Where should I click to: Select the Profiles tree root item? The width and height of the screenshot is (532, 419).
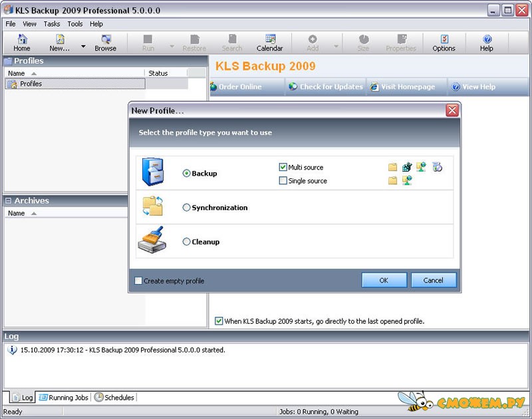75,84
